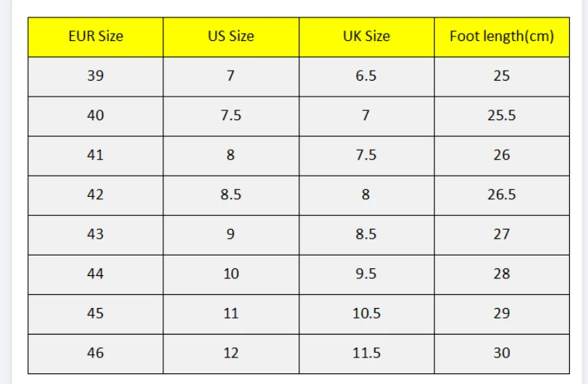The image size is (588, 384).
Task: Select the UK size 9.5 cell
Action: [366, 274]
